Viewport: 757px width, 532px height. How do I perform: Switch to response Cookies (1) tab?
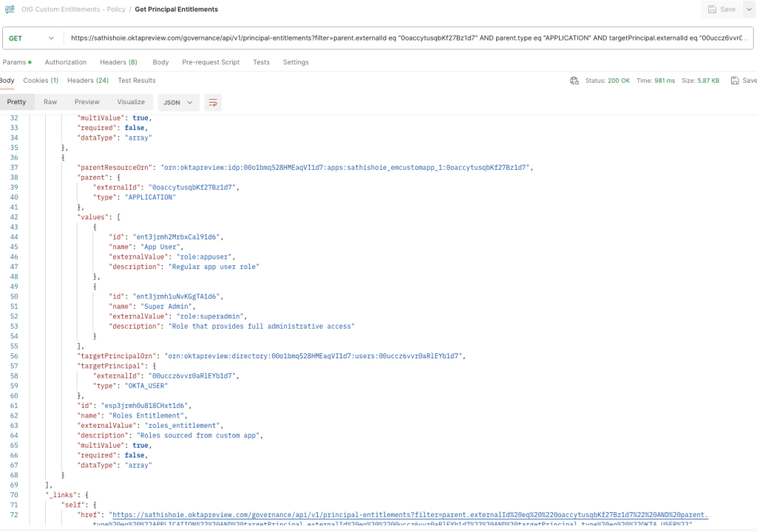(x=41, y=81)
